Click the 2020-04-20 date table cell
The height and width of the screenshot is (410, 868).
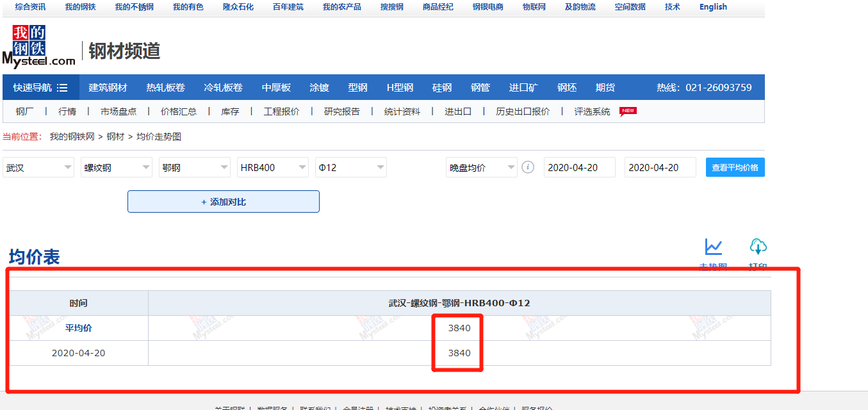click(x=79, y=353)
